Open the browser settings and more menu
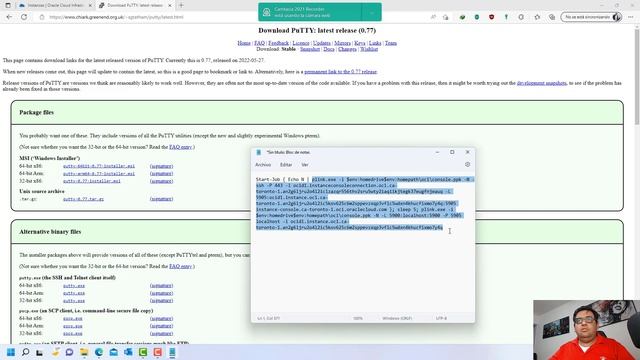Image resolution: width=640 pixels, height=360 pixels. (631, 17)
